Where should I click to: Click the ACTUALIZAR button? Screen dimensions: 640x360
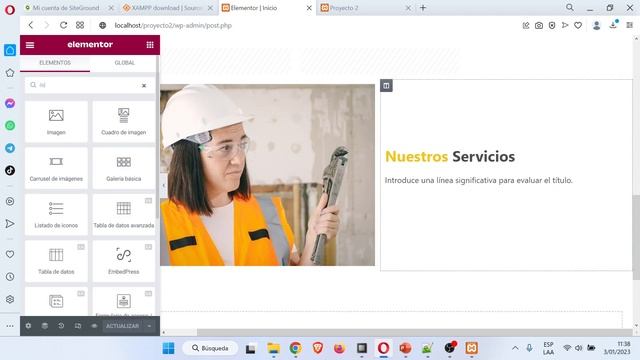point(122,326)
